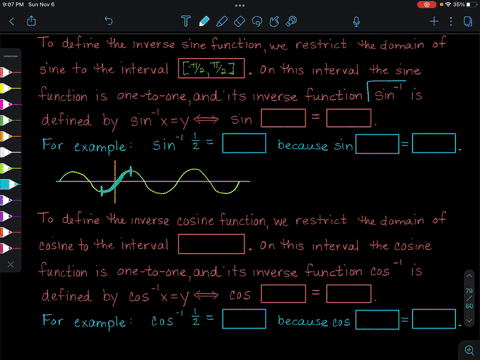480x360 pixels.
Task: Pick the red pen preset
Action: pos(10,72)
